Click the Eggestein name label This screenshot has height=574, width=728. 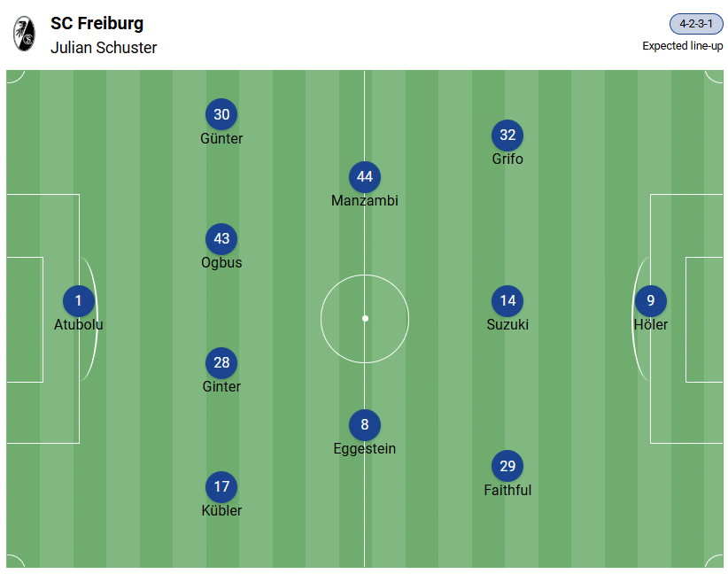(365, 449)
